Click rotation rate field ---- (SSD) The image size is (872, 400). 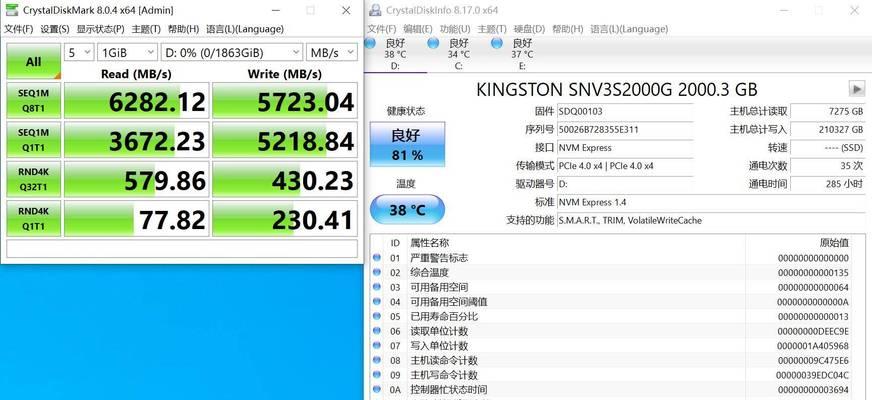coord(829,148)
